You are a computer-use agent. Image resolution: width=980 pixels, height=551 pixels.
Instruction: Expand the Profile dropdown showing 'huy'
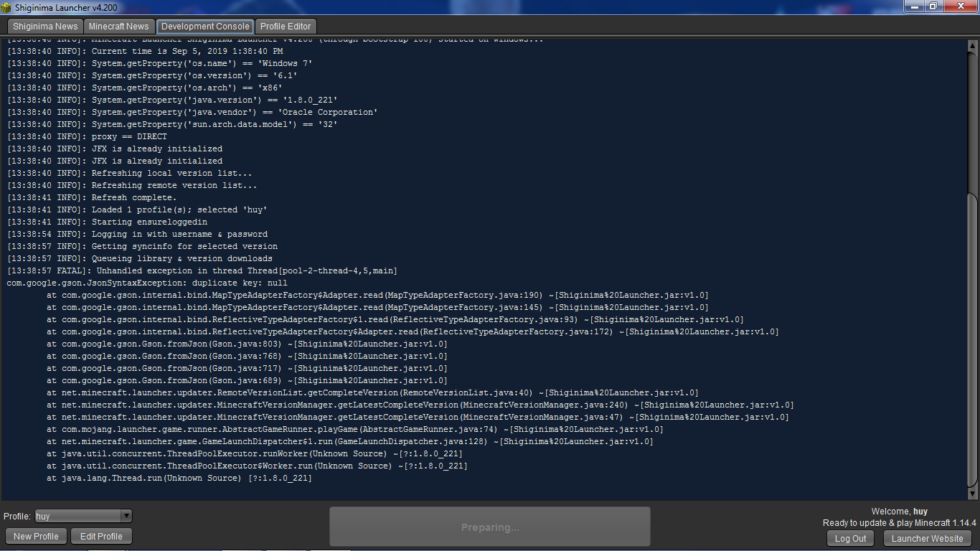pos(83,516)
